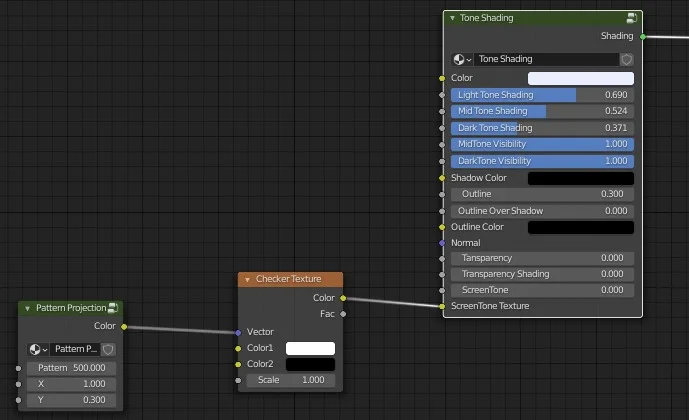Click the Light Tone Shading input socket

coord(442,95)
